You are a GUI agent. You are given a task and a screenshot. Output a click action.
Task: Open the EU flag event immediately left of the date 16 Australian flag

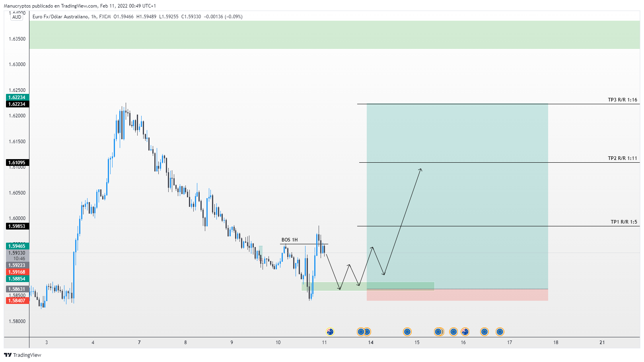point(453,331)
